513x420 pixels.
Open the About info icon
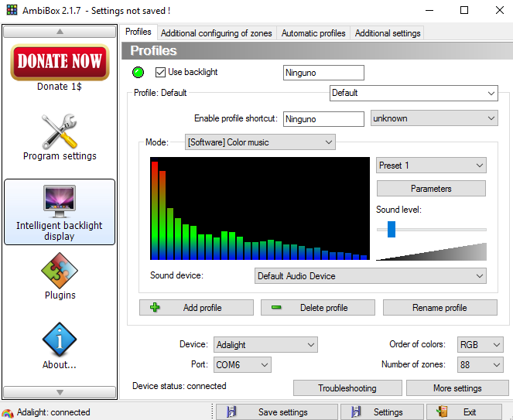[60, 340]
